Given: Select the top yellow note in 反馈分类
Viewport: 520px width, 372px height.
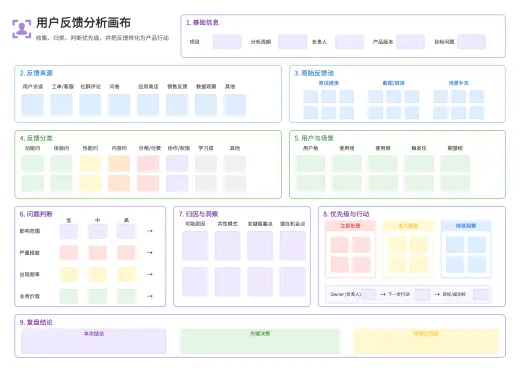Looking at the screenshot, I should tap(90, 164).
